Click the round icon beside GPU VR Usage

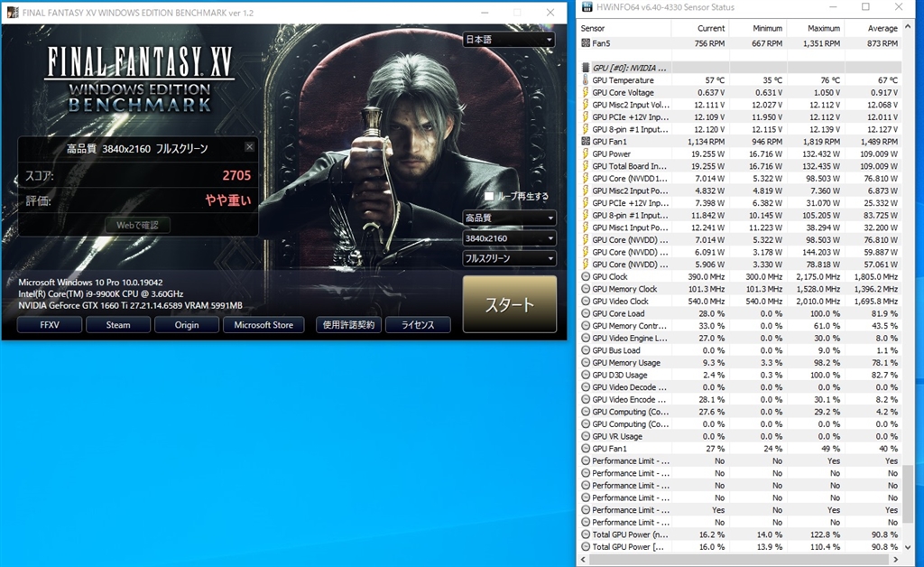tap(585, 436)
